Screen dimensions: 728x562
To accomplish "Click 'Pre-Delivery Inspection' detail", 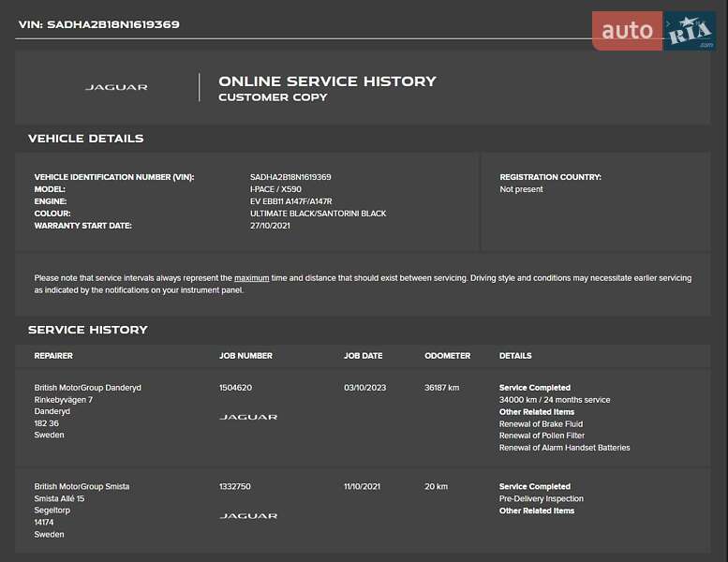I will 542,498.
